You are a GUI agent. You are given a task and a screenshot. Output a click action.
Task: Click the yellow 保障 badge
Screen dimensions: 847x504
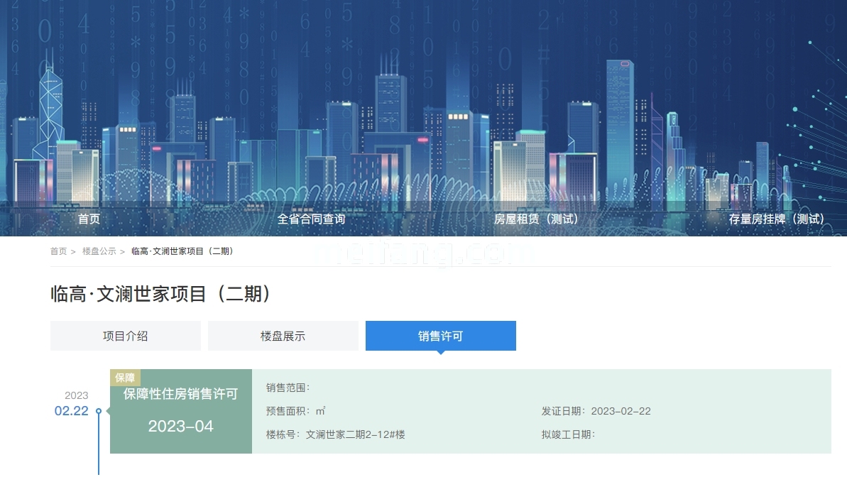125,378
